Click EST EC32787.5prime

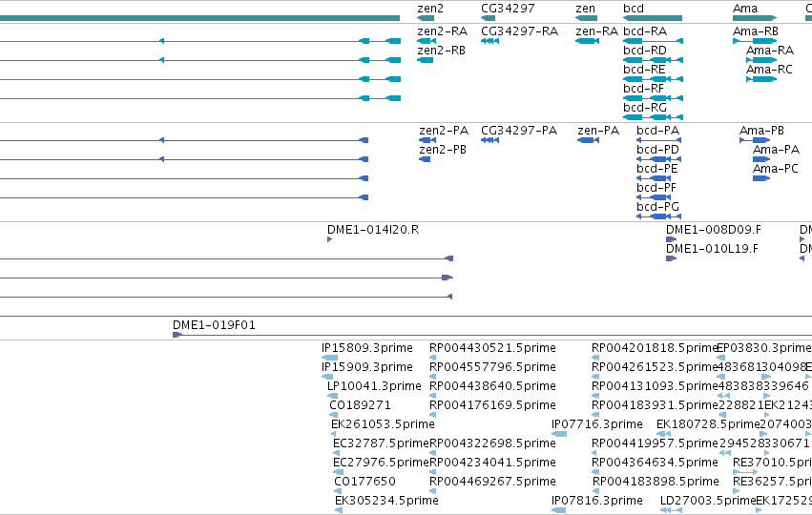pos(337,453)
